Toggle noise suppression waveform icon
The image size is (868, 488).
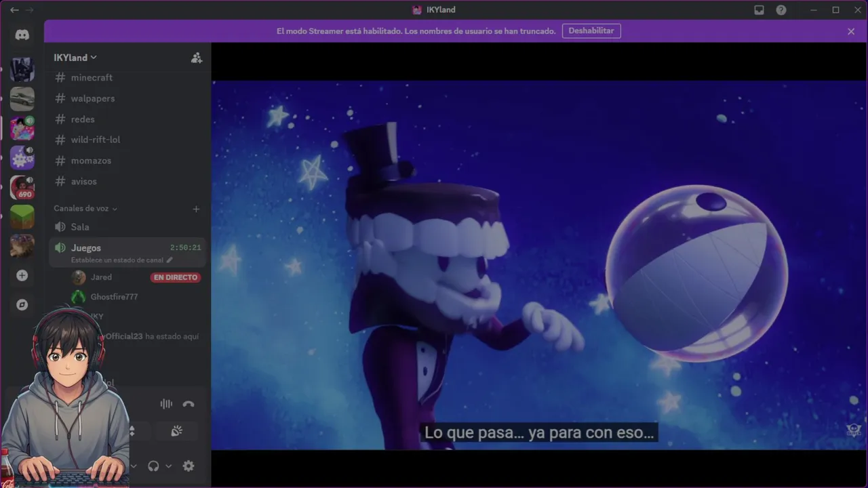(x=166, y=404)
